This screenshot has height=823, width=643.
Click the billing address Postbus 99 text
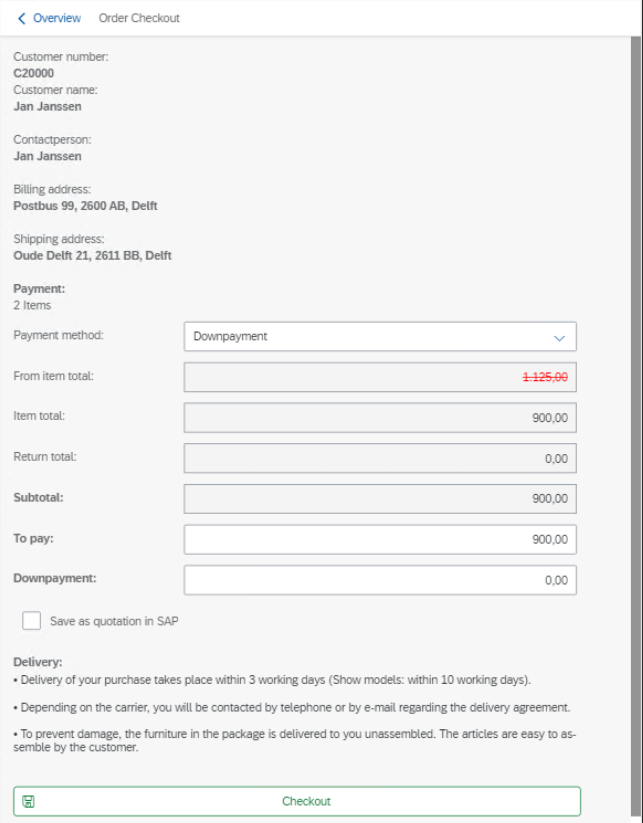(x=85, y=206)
